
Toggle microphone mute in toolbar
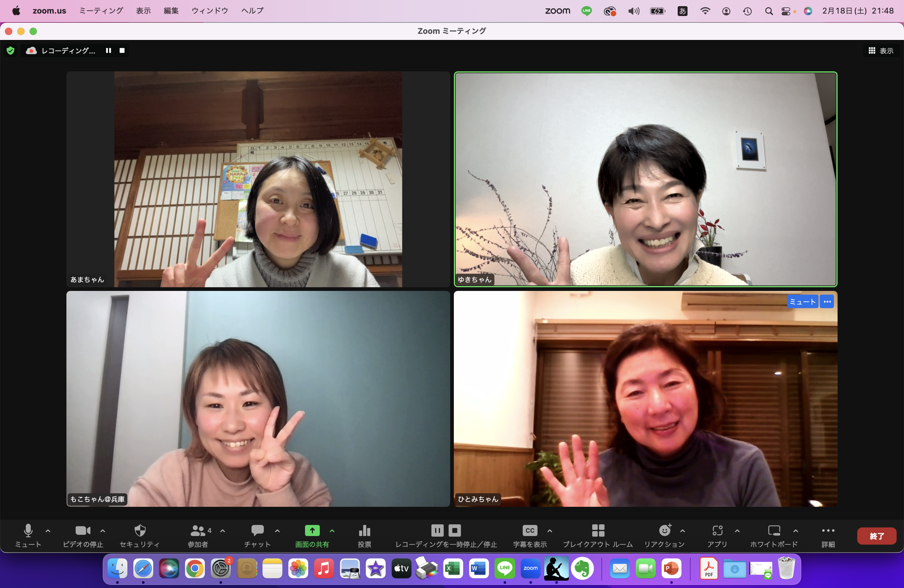point(28,531)
